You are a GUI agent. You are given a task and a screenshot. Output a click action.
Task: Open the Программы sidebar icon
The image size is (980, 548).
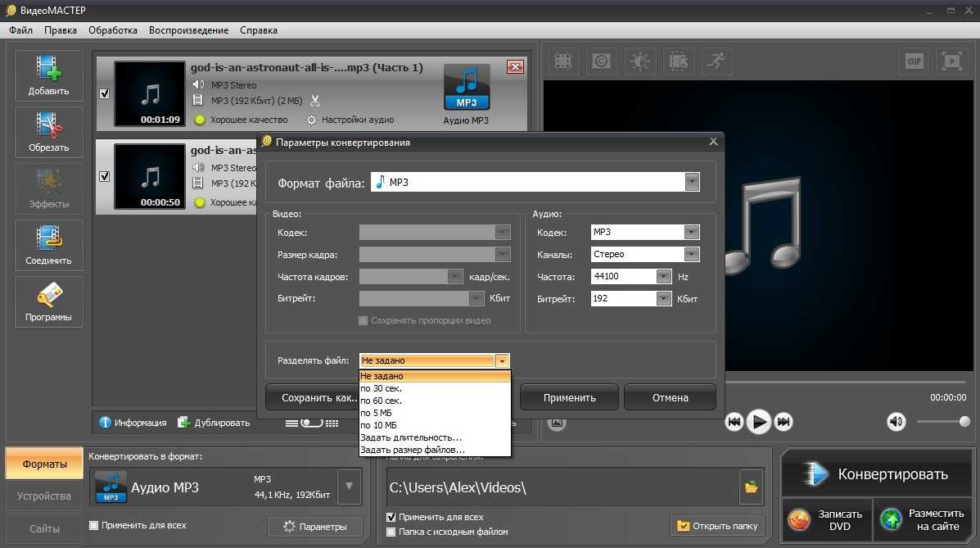(48, 301)
